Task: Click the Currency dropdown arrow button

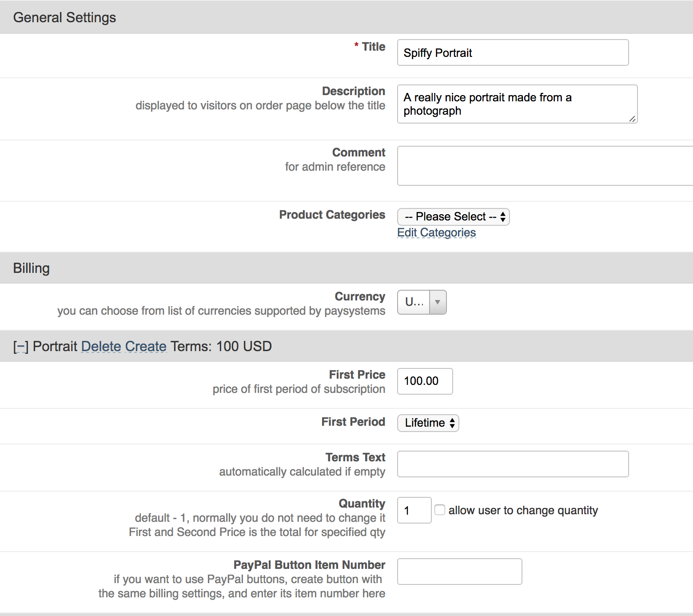Action: click(438, 302)
